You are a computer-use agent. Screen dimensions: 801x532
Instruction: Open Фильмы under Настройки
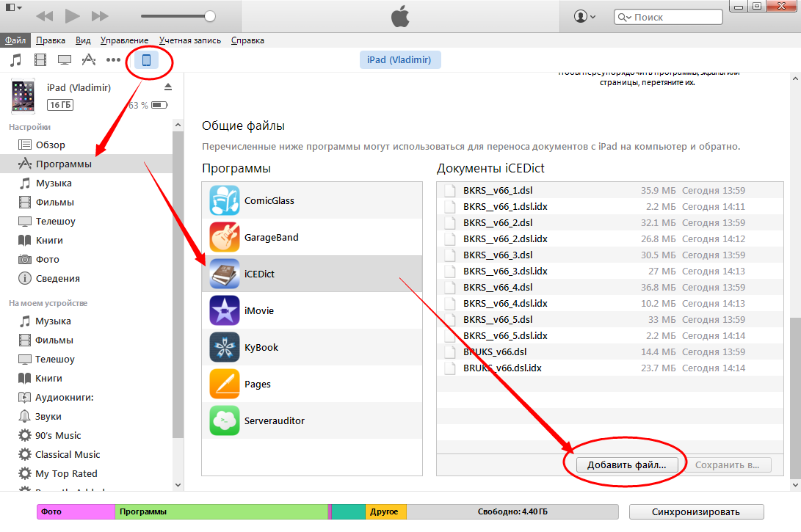(87, 203)
